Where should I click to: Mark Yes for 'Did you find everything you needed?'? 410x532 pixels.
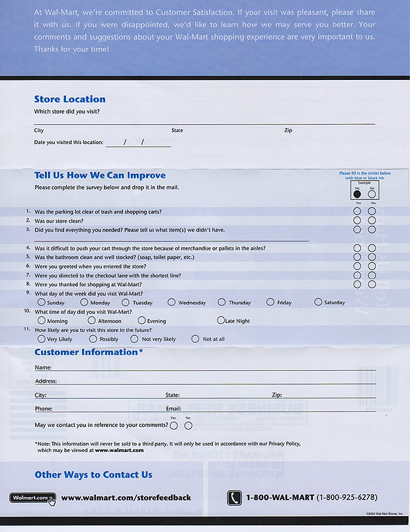357,229
